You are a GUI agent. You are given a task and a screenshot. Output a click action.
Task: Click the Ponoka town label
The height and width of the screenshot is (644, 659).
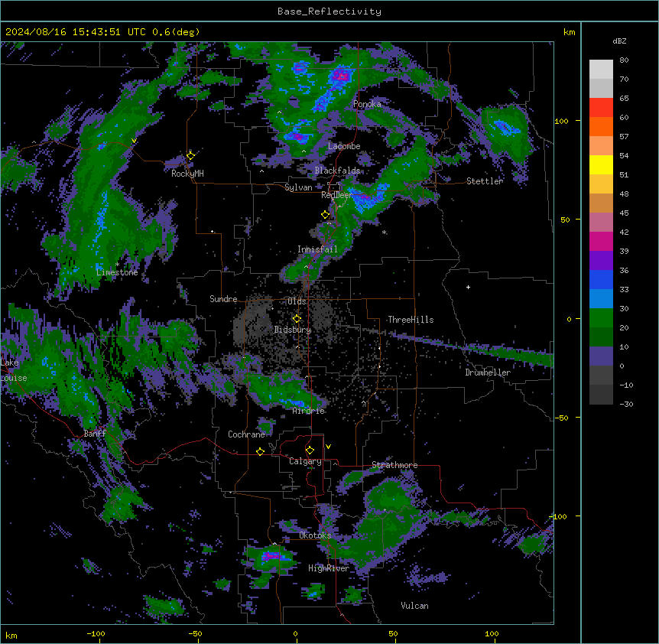click(x=367, y=104)
